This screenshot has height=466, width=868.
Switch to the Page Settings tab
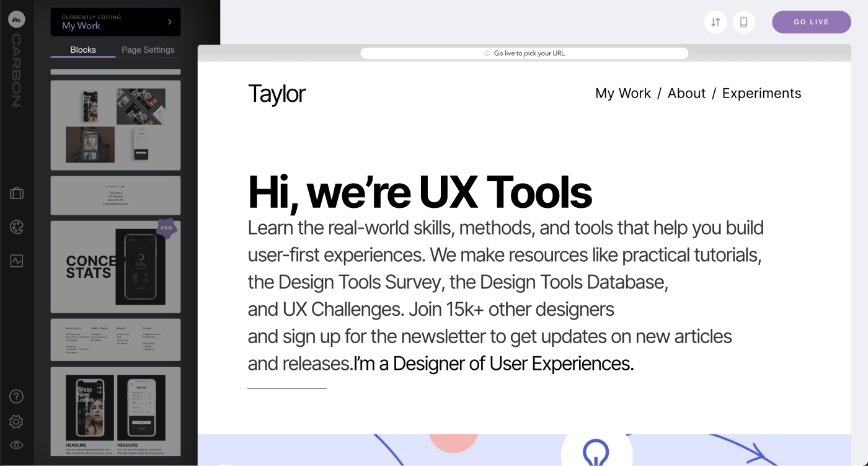[x=148, y=50]
